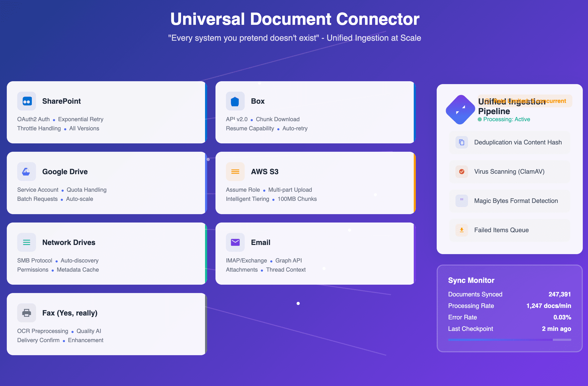
Task: Click the AWS S3 icon
Action: (x=235, y=172)
